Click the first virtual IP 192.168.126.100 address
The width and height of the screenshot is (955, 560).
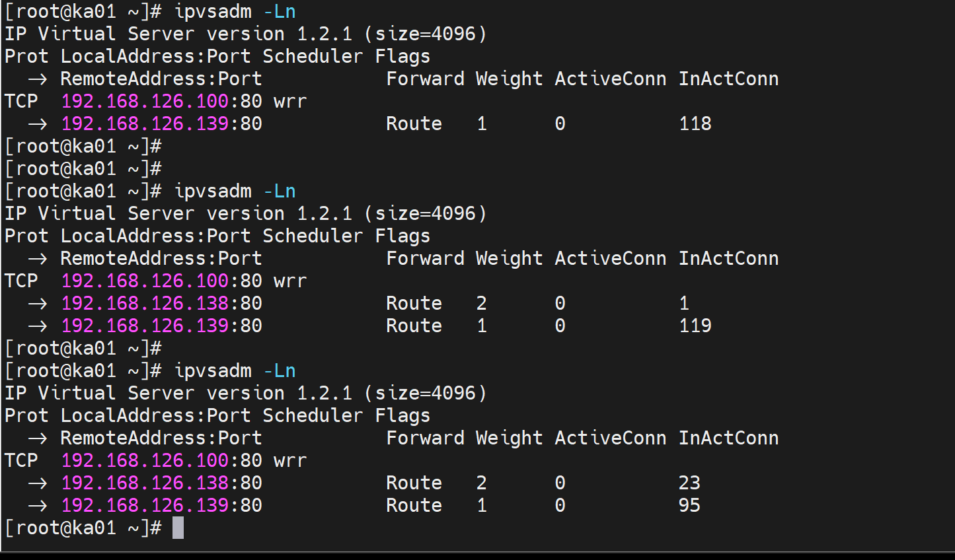[x=145, y=101]
